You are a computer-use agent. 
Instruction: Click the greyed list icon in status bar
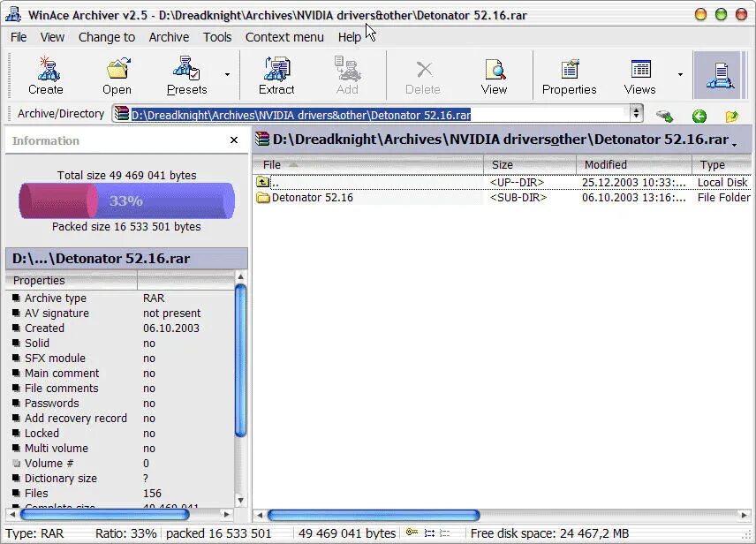point(444,533)
